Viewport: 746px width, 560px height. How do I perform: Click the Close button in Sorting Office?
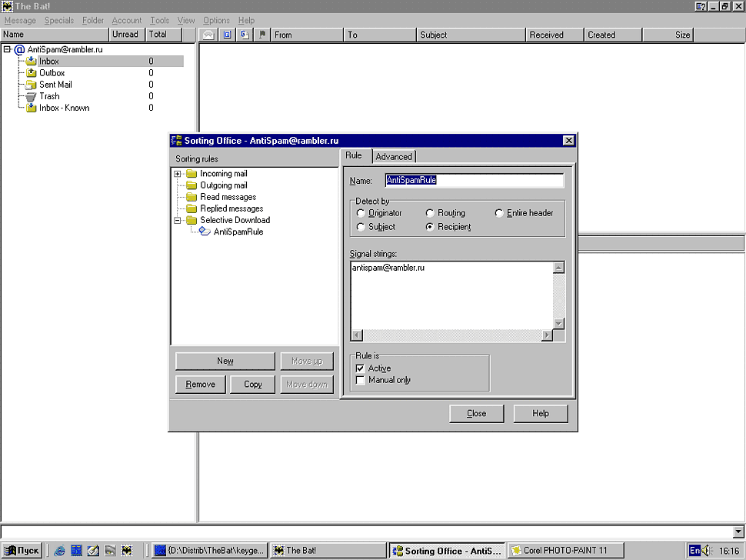click(476, 413)
